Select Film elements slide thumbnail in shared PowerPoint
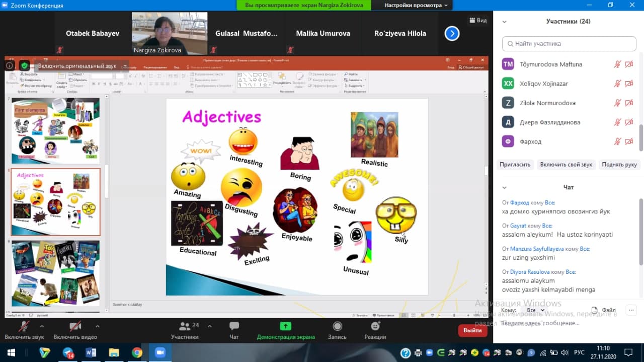Viewport: 644px width, 362px height. pyautogui.click(x=56, y=130)
